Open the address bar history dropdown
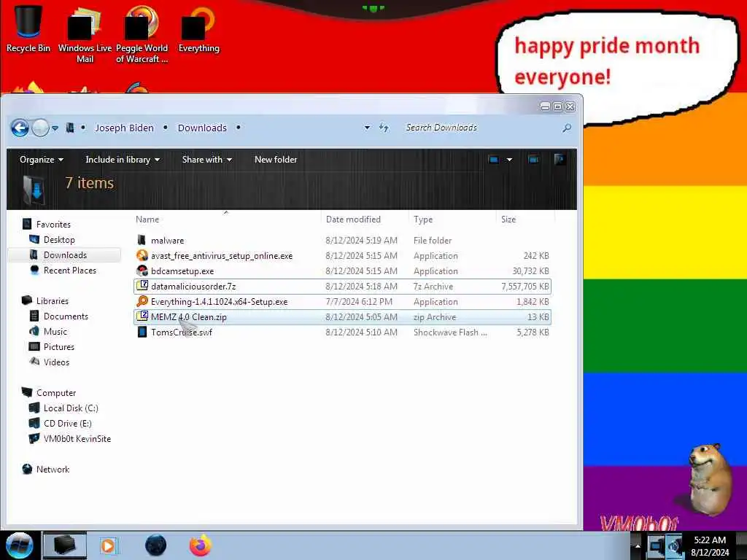Viewport: 747px width, 560px height. [x=367, y=128]
